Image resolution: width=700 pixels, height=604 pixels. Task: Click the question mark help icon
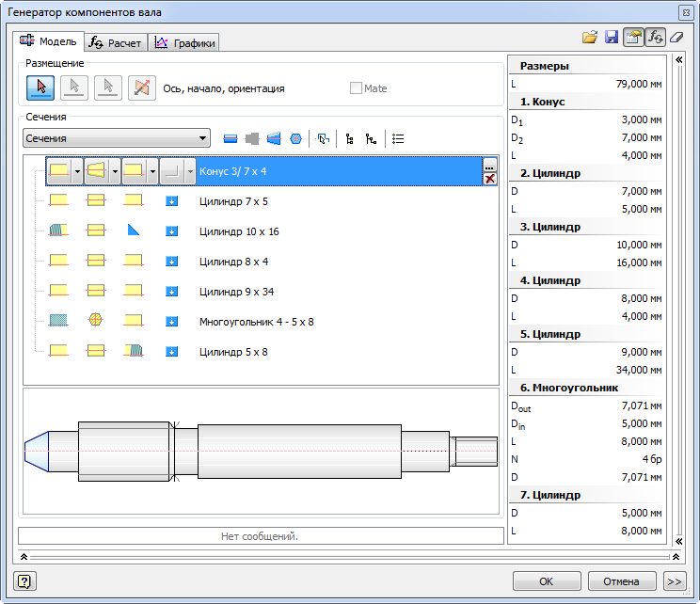tap(25, 581)
